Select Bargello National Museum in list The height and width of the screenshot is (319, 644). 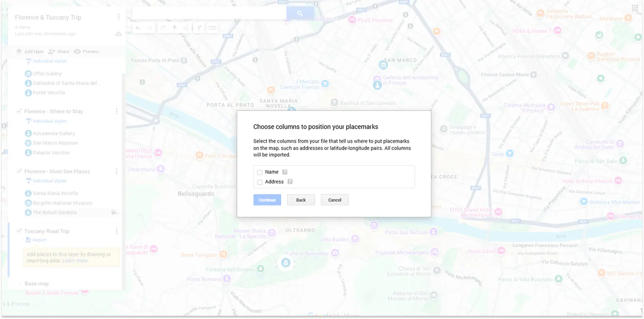click(x=62, y=203)
